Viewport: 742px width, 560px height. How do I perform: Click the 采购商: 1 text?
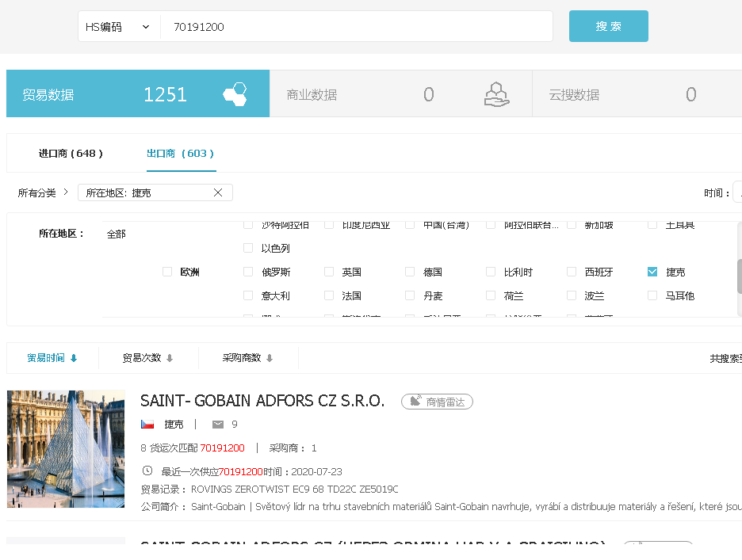pos(293,448)
